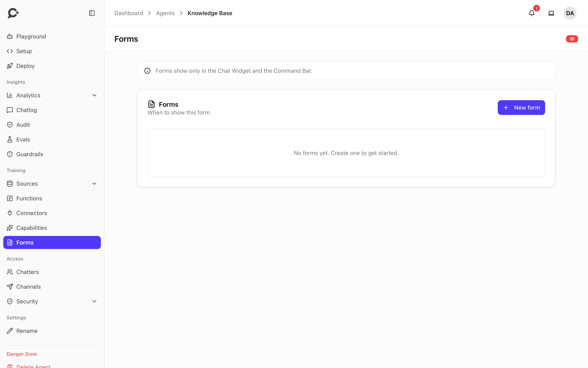Click the Guardrails shield icon
This screenshot has height=368, width=588.
(x=10, y=154)
